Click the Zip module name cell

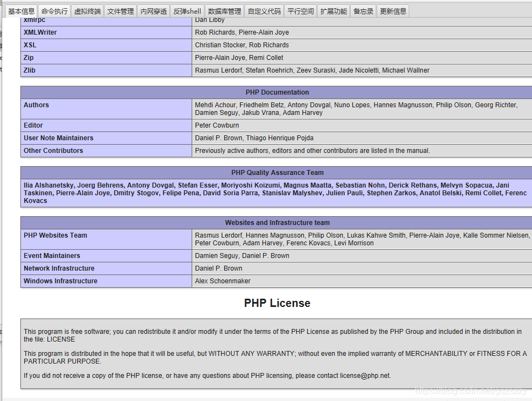tap(106, 58)
